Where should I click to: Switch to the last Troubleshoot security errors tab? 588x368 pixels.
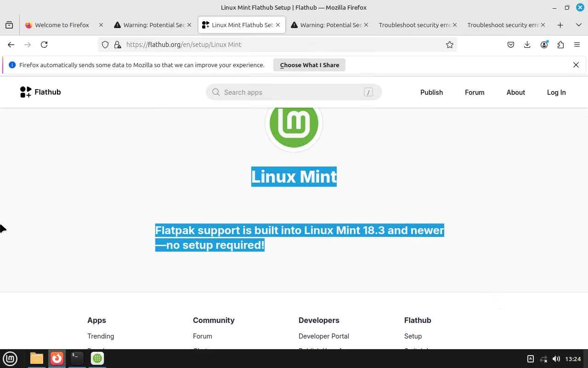(x=503, y=25)
